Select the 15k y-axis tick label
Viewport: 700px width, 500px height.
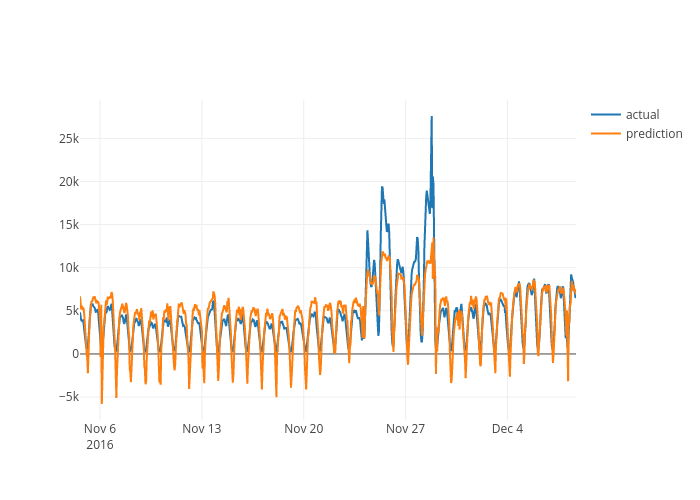[65, 225]
